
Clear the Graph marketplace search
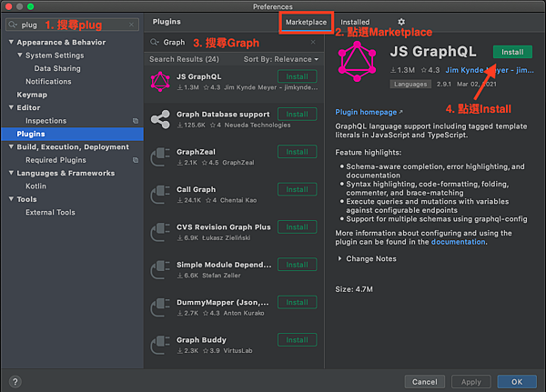(313, 42)
